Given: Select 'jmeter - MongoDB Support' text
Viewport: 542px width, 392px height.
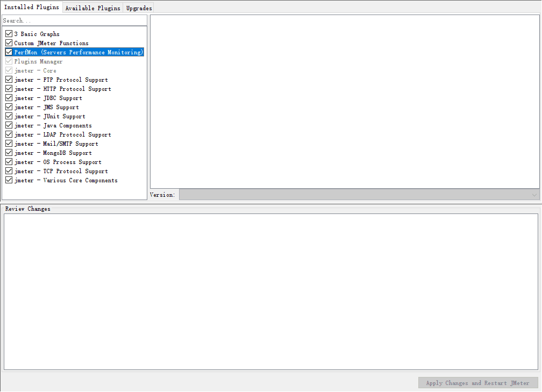Looking at the screenshot, I should coord(53,153).
